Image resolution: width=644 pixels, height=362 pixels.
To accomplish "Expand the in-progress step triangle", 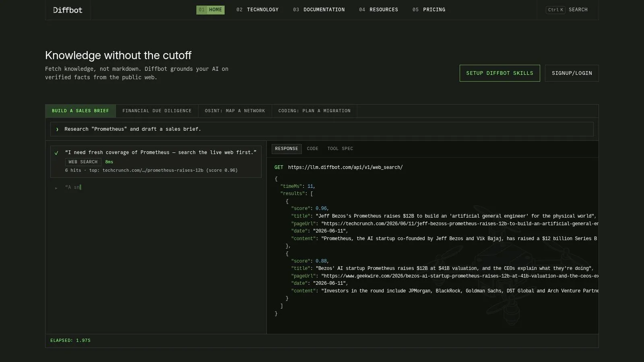I will point(56,188).
